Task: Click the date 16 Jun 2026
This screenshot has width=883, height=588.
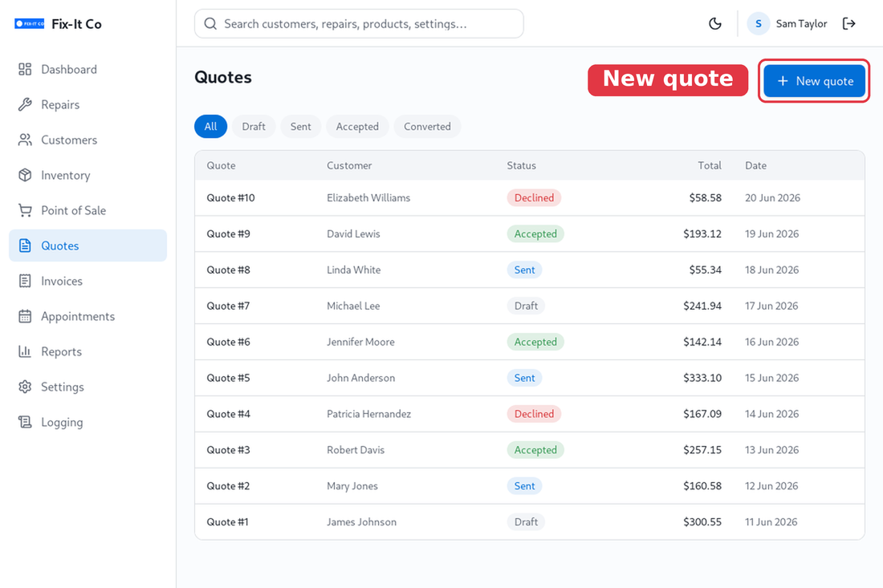Action: pos(771,342)
